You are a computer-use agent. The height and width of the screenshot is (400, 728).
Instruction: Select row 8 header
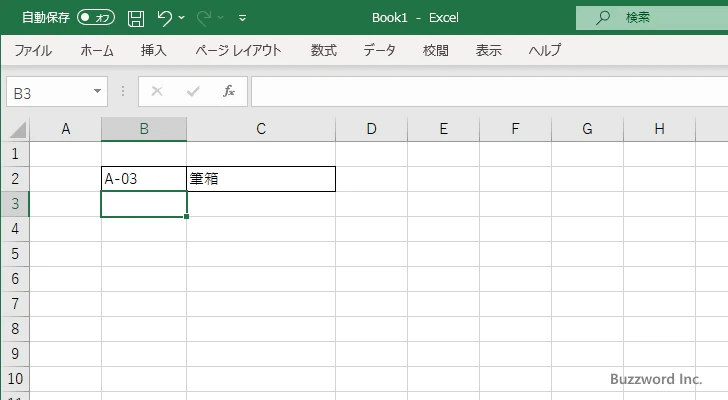[15, 329]
